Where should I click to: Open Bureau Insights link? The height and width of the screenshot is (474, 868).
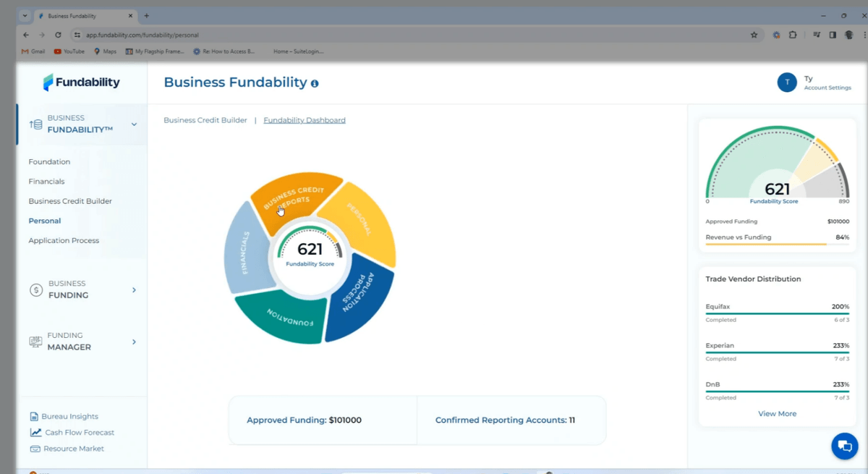[x=71, y=417]
